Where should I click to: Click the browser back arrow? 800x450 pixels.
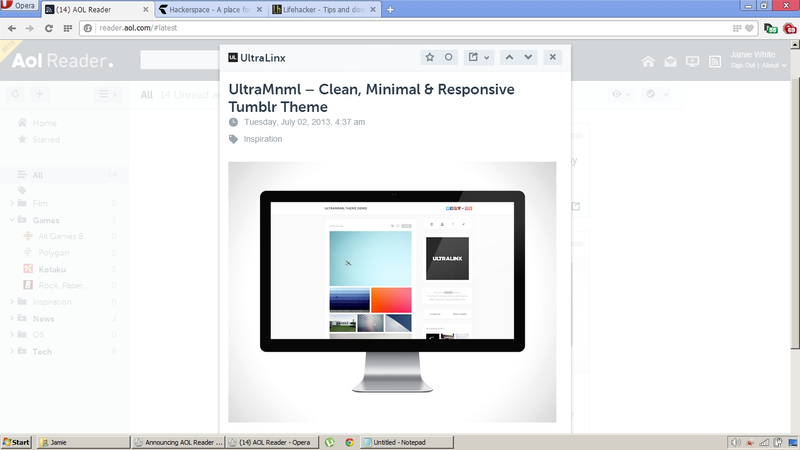coord(12,28)
